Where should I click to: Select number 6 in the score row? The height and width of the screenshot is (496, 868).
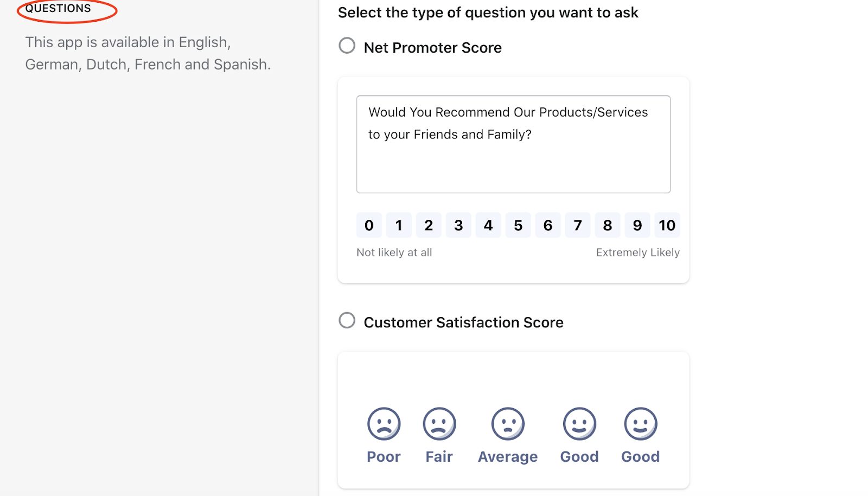tap(548, 225)
